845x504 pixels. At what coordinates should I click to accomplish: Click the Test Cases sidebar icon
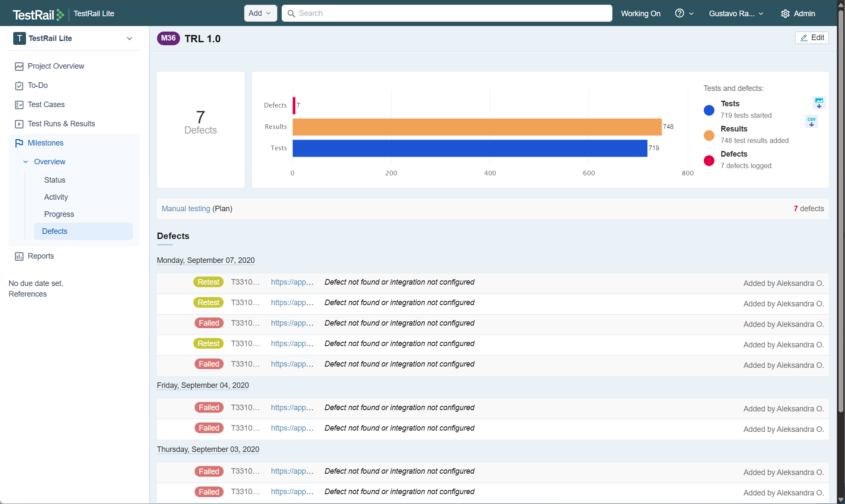(19, 105)
